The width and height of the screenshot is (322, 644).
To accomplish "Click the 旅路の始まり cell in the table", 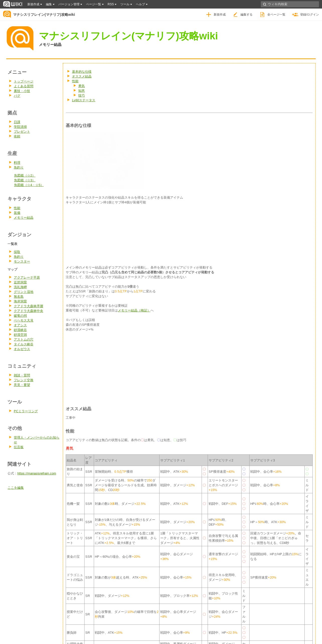I will 75,471.
